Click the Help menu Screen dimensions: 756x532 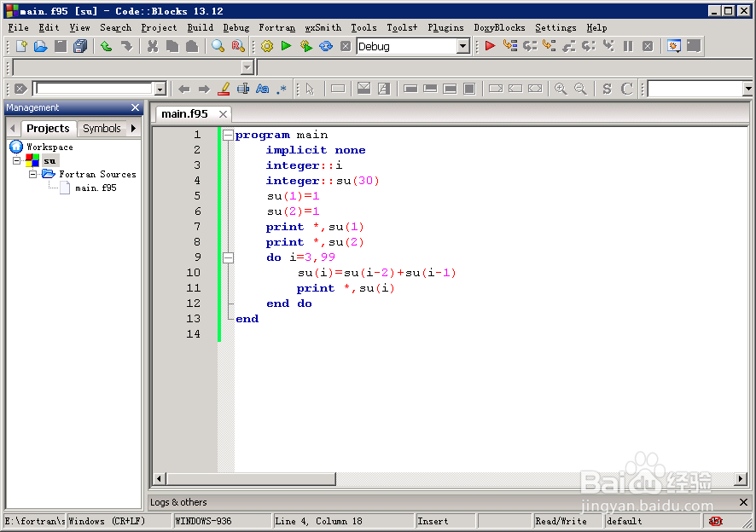coord(596,27)
